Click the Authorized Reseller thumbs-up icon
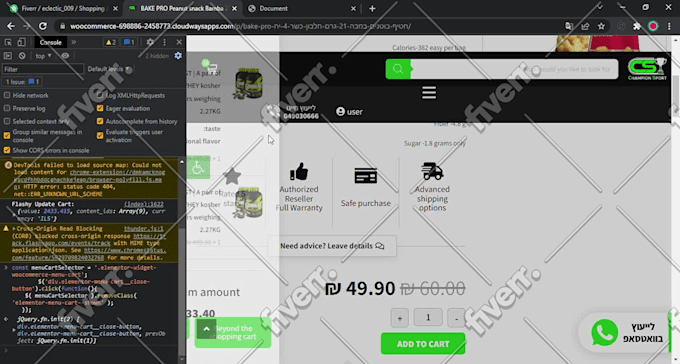 tap(299, 171)
